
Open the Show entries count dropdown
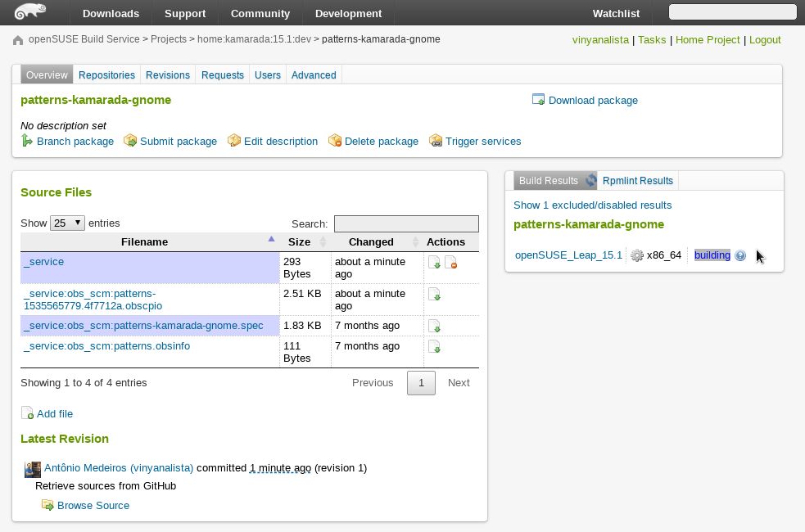[x=67, y=223]
